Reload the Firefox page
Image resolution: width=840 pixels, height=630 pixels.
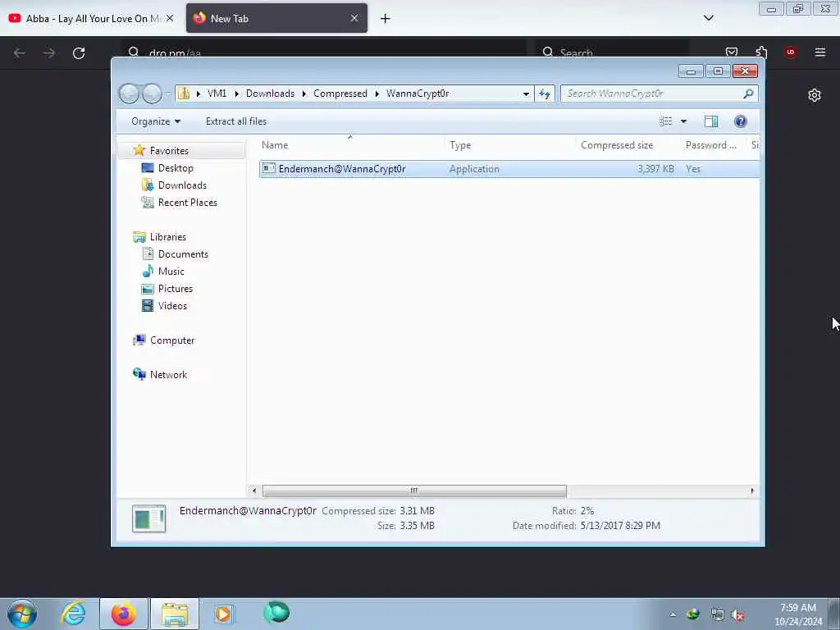pos(79,53)
